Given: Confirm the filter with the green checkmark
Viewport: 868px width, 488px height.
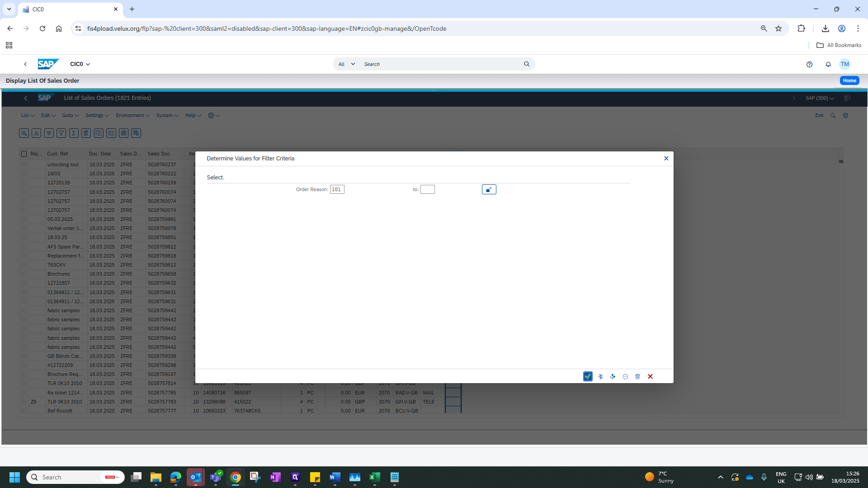Looking at the screenshot, I should (x=588, y=376).
